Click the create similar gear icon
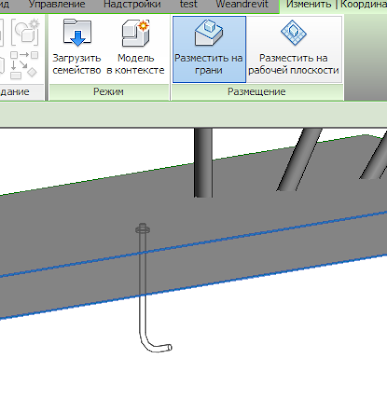The image size is (387, 400). pos(25,32)
